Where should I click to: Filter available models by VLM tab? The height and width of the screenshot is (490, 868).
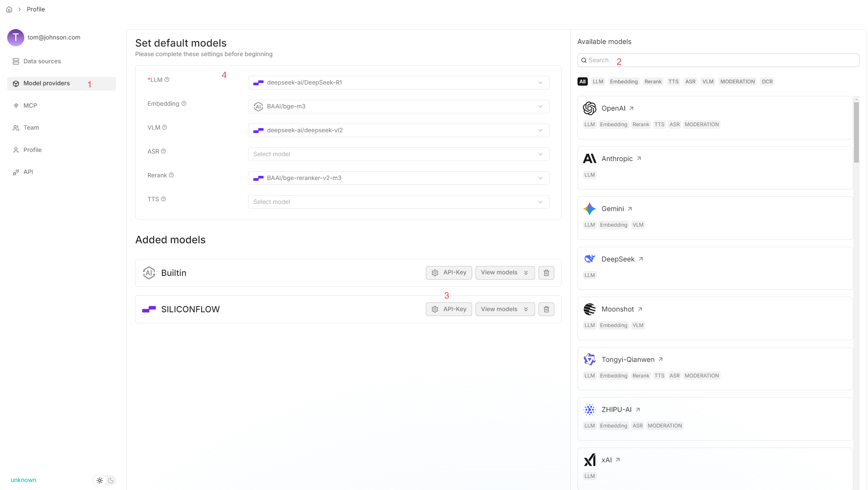[x=708, y=81]
